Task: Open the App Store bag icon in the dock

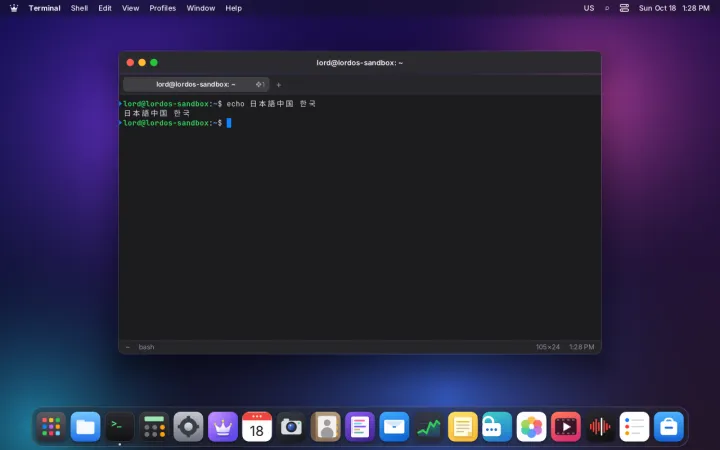Action: coord(669,427)
